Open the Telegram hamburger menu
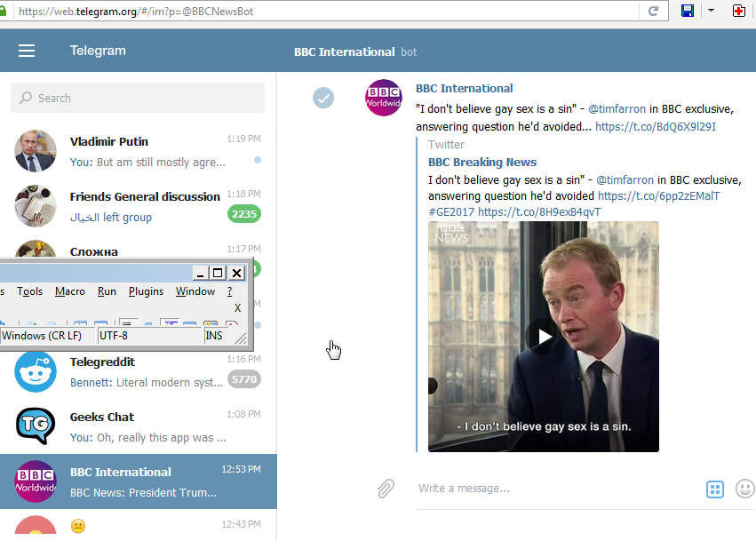The height and width of the screenshot is (541, 756). coord(27,51)
